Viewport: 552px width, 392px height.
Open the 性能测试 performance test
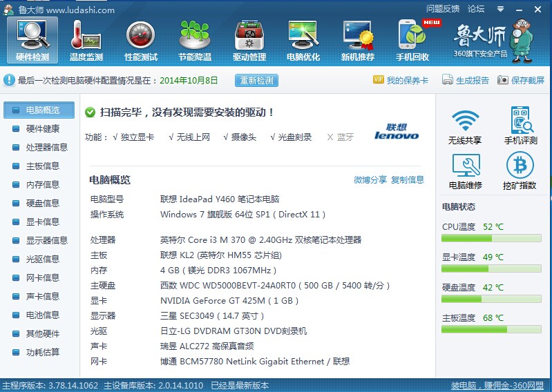coord(141,41)
